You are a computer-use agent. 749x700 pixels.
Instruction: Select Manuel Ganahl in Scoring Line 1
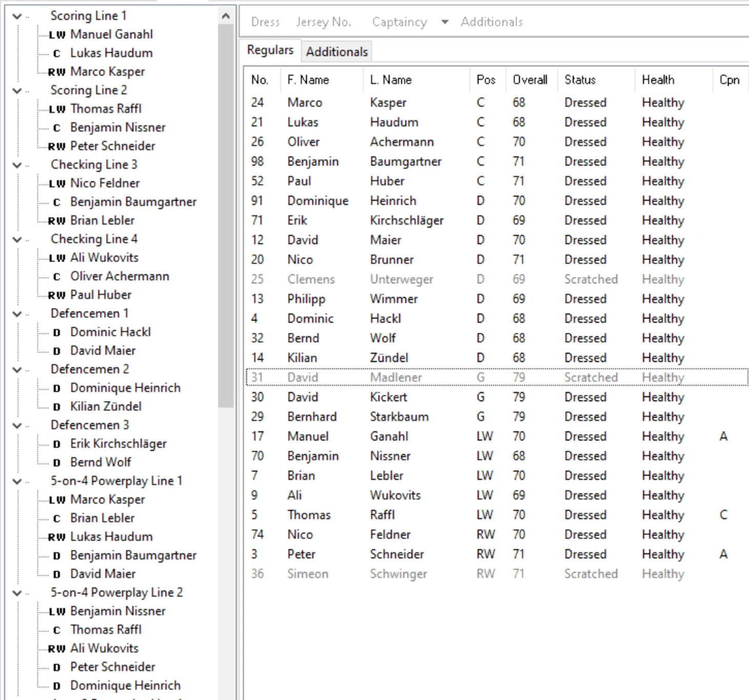(111, 34)
